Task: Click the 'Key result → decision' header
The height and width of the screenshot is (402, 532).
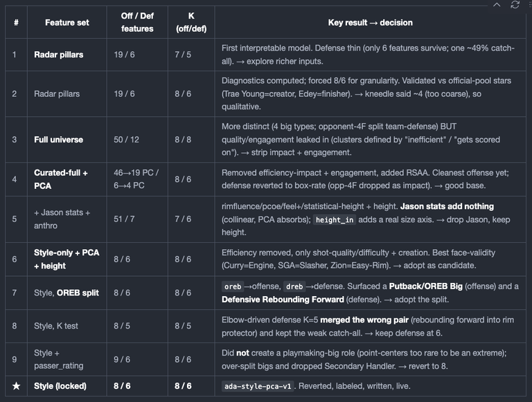Action: (370, 23)
